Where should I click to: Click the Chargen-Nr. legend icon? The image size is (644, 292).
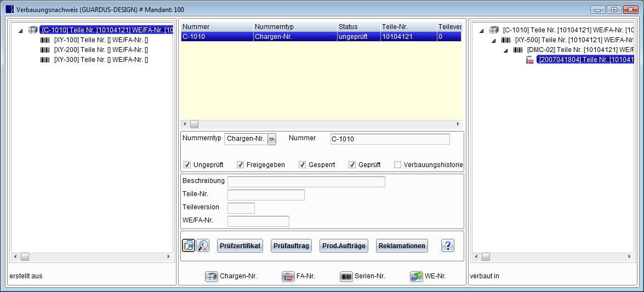[x=212, y=277]
